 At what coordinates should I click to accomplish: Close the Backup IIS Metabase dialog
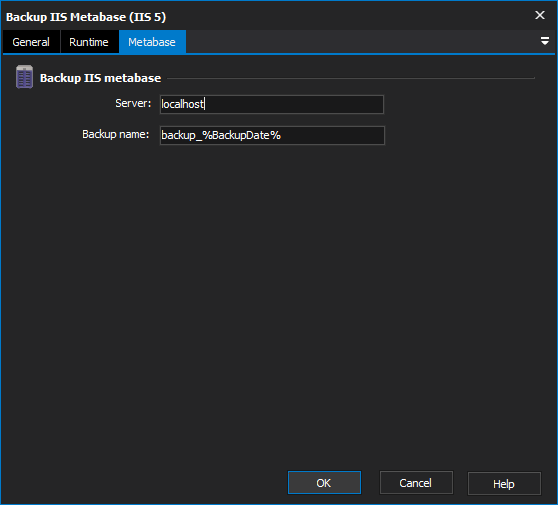point(540,15)
